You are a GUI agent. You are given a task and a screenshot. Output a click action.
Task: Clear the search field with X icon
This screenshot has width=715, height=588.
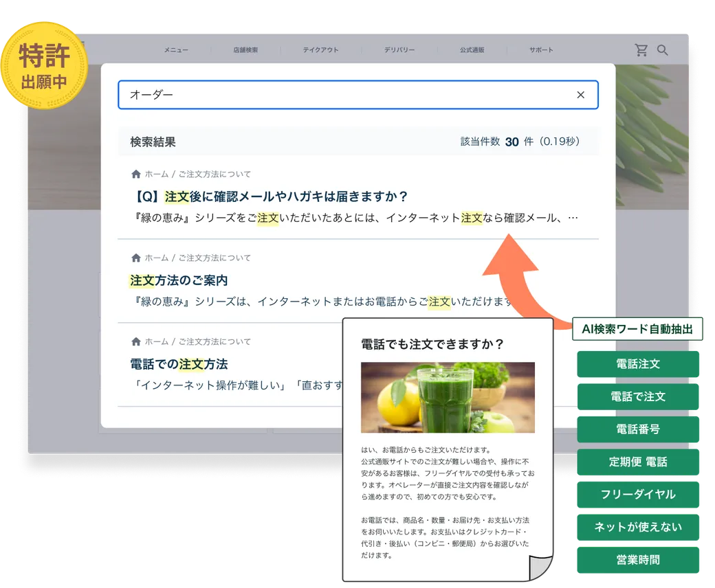click(580, 95)
